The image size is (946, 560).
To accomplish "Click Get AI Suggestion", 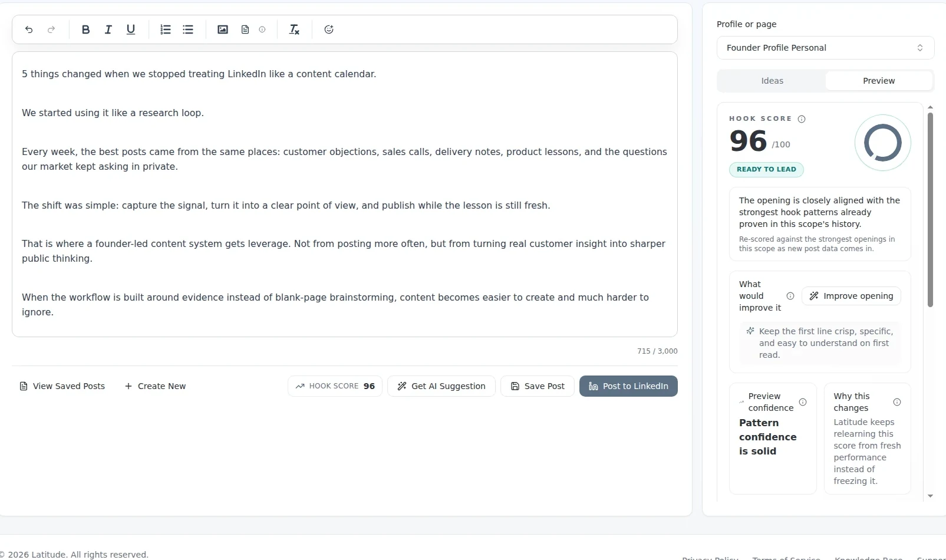I will click(441, 386).
